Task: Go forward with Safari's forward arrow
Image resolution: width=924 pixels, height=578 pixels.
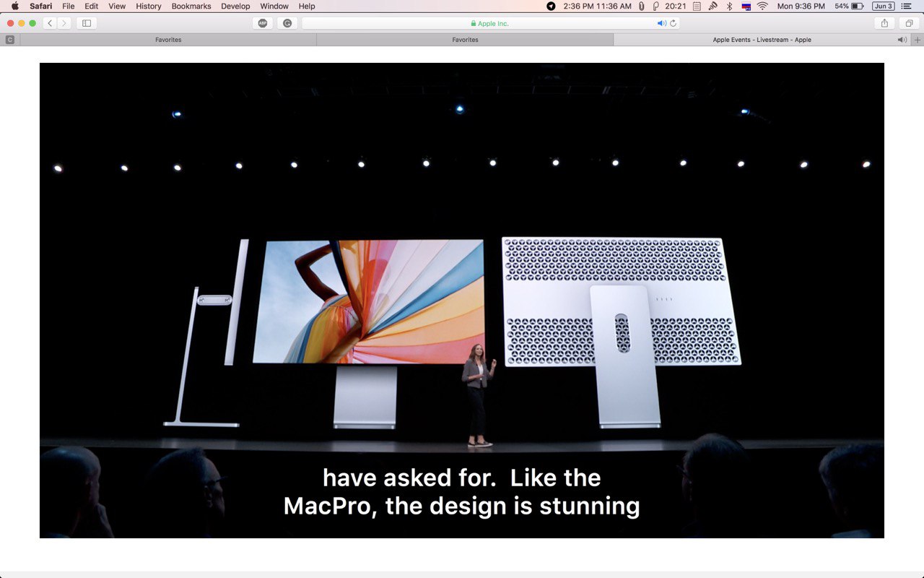Action: coord(64,23)
